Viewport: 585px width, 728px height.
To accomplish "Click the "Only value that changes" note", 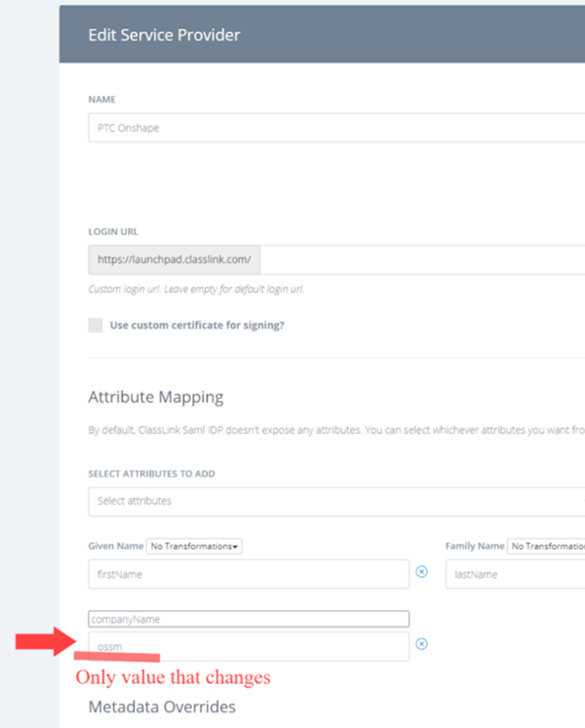I will 173,677.
